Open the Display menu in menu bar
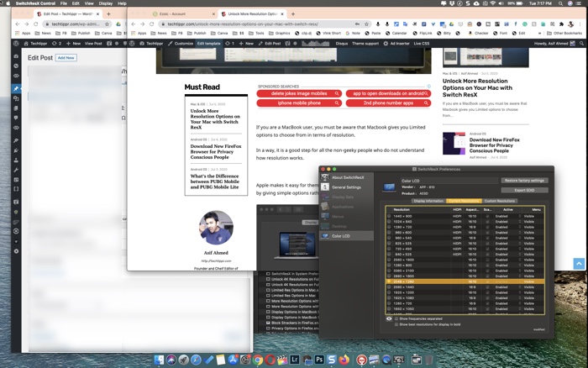The image size is (588, 368). coord(105,3)
